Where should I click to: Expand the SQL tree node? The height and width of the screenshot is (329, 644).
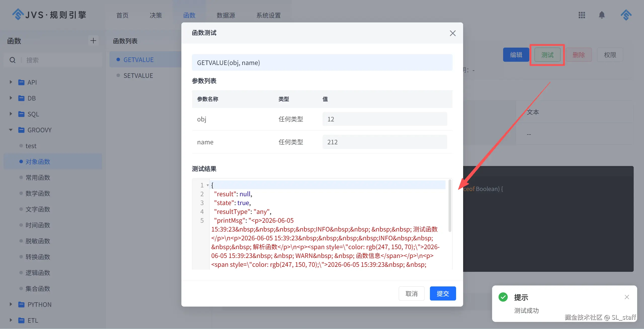point(11,114)
